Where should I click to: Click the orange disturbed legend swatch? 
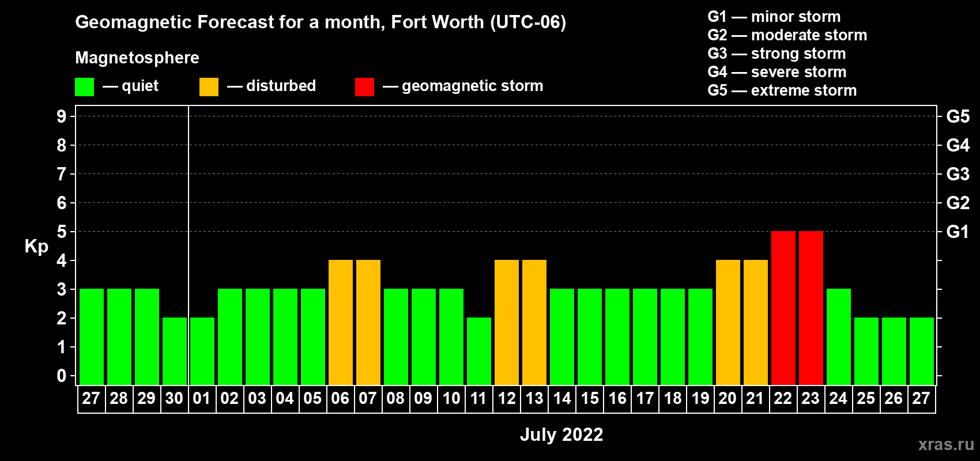[x=209, y=87]
